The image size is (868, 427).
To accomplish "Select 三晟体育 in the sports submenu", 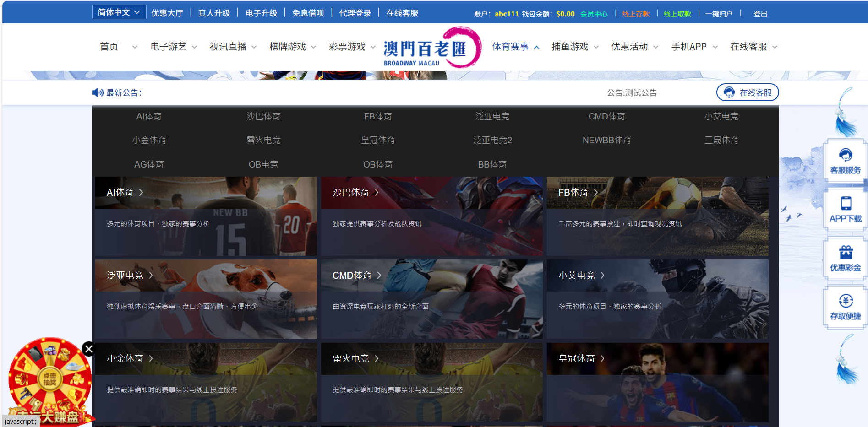I will point(721,140).
